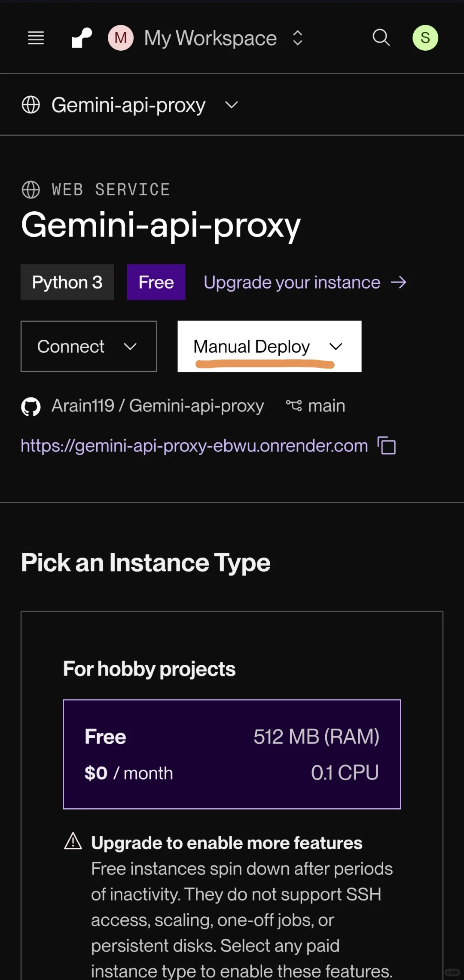This screenshot has height=980, width=464.
Task: Switch workspace via My Workspace selector
Action: [223, 38]
